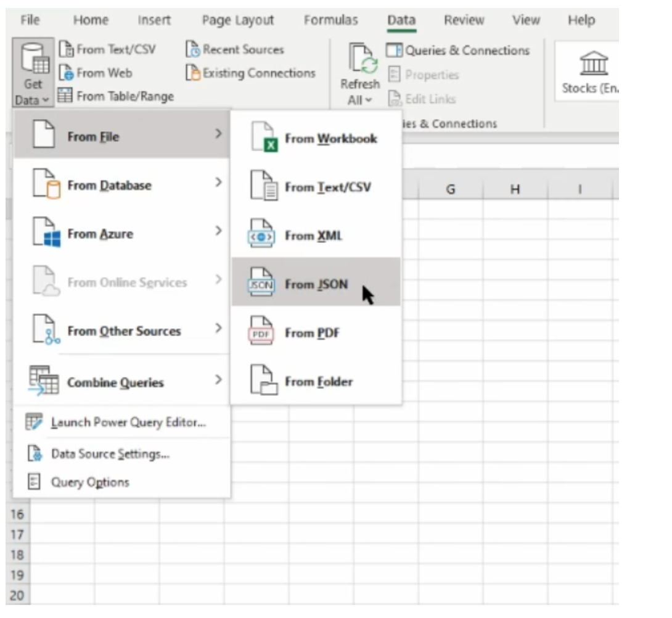
Task: Open the File tab
Action: tap(30, 20)
